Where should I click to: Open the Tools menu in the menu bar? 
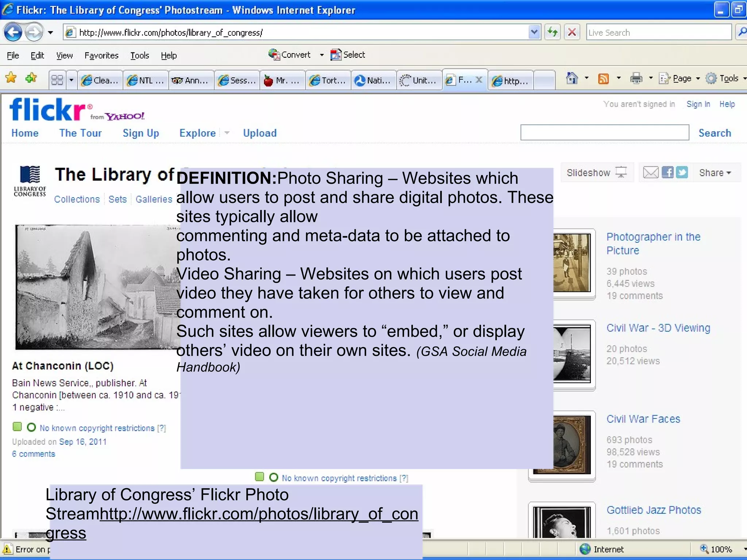click(140, 55)
